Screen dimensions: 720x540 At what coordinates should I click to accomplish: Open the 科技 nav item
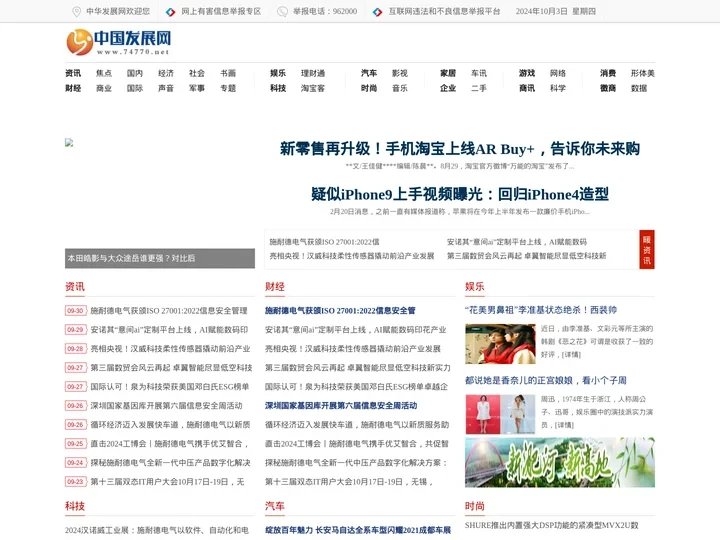pos(278,88)
